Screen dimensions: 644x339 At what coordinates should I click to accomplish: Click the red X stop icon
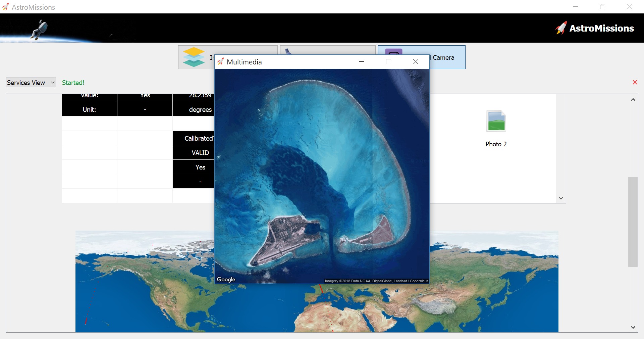[635, 83]
